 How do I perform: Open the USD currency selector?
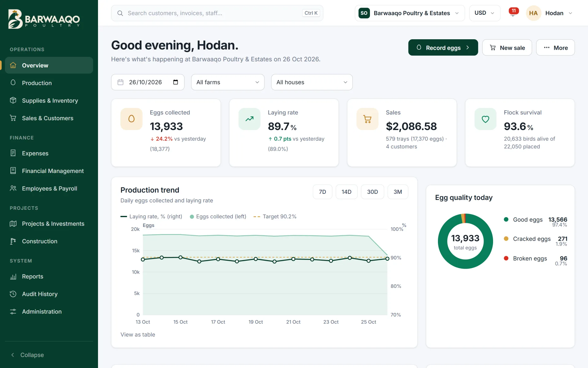pyautogui.click(x=484, y=13)
